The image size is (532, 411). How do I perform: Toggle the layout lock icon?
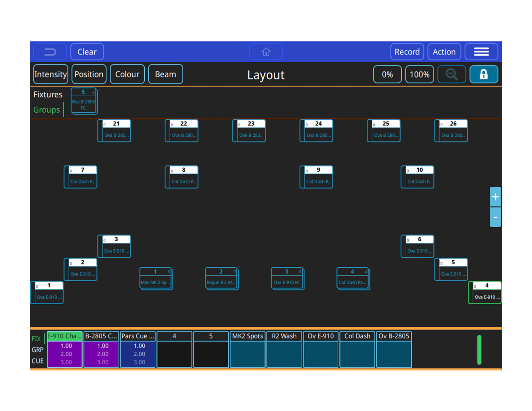[484, 74]
